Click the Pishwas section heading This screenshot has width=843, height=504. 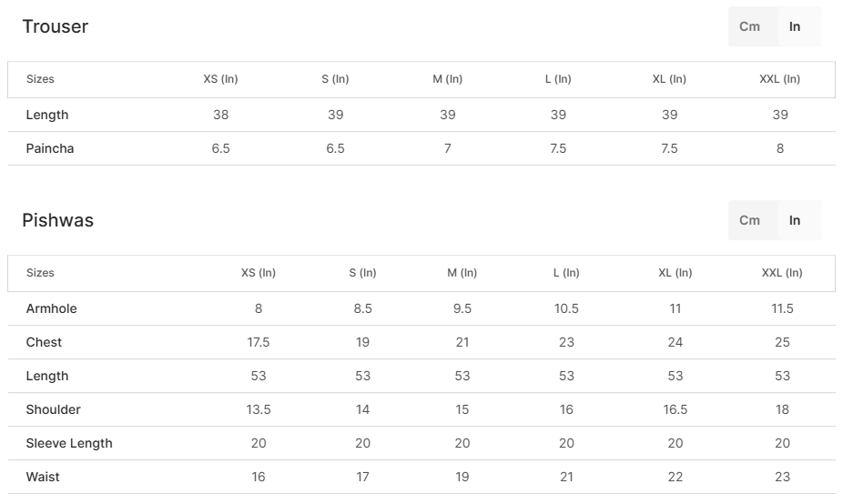58,220
